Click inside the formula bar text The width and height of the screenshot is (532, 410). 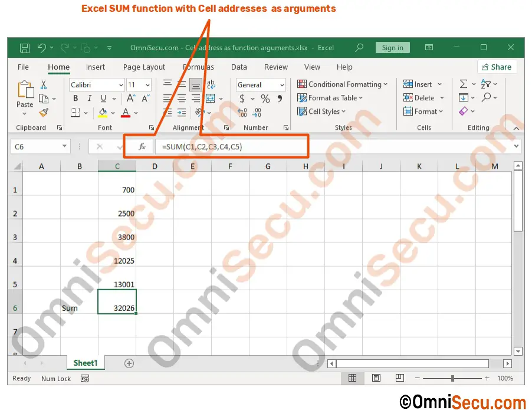point(202,147)
